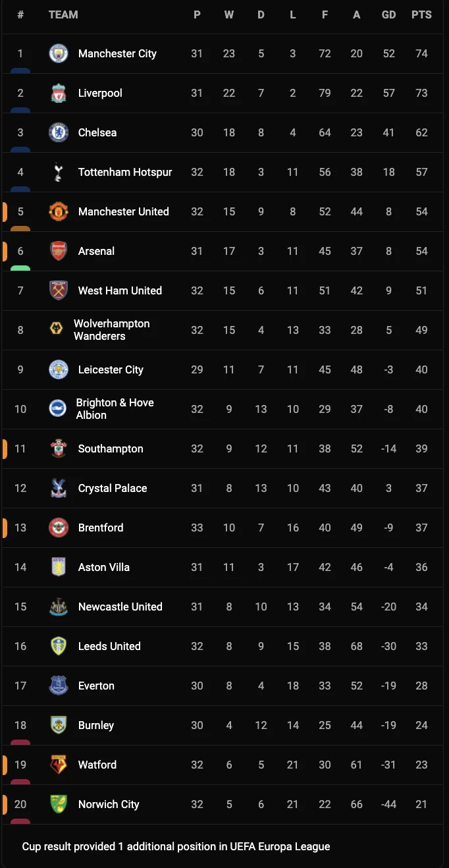
Task: Click the TEAM column header
Action: point(63,14)
